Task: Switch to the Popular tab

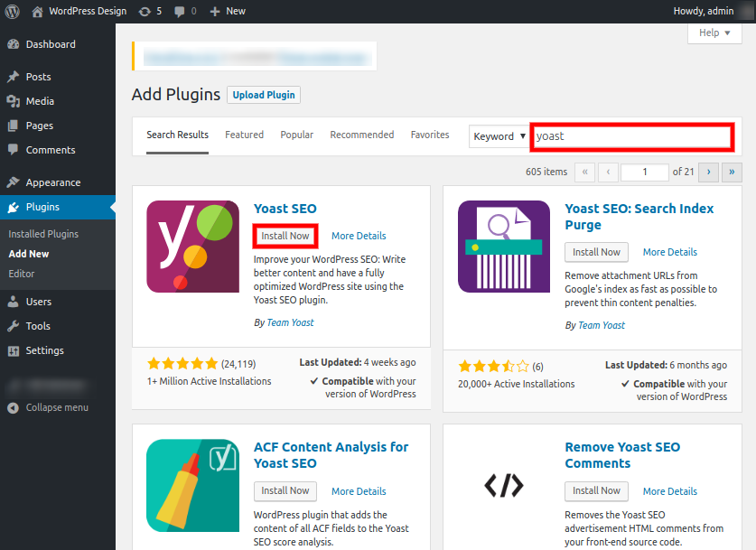Action: [297, 135]
